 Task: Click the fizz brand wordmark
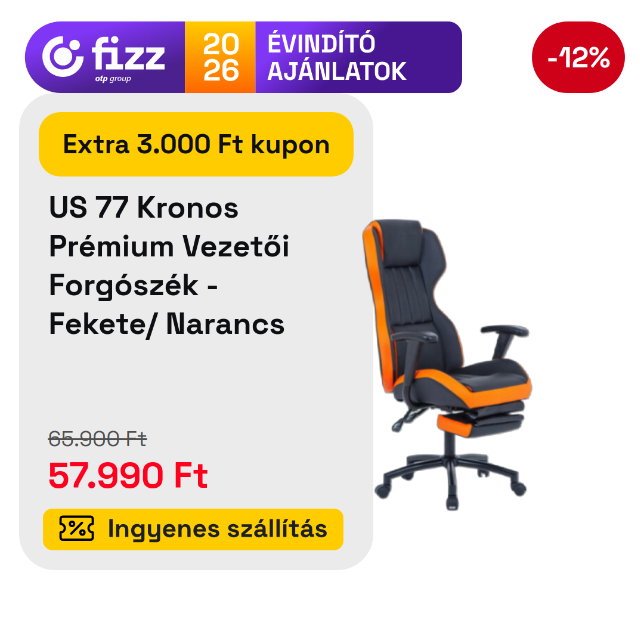[128, 54]
